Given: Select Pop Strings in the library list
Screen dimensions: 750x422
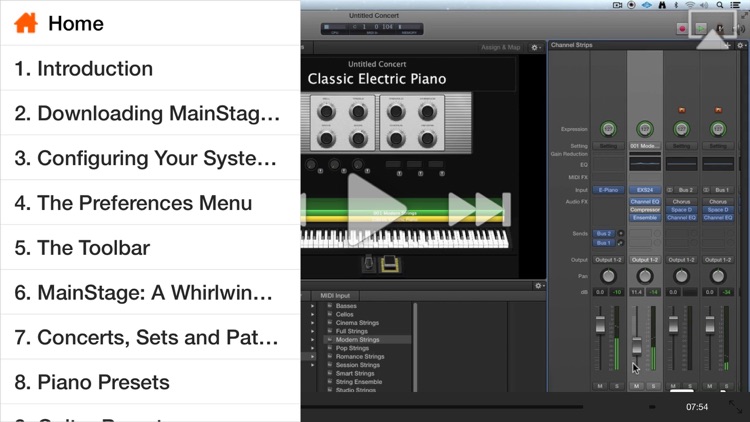Looking at the screenshot, I should (x=352, y=348).
